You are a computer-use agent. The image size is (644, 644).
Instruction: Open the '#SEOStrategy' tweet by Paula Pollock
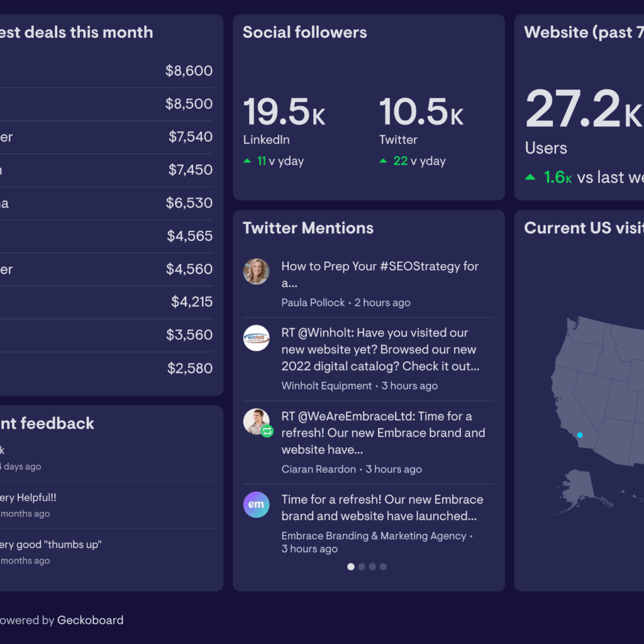(380, 274)
